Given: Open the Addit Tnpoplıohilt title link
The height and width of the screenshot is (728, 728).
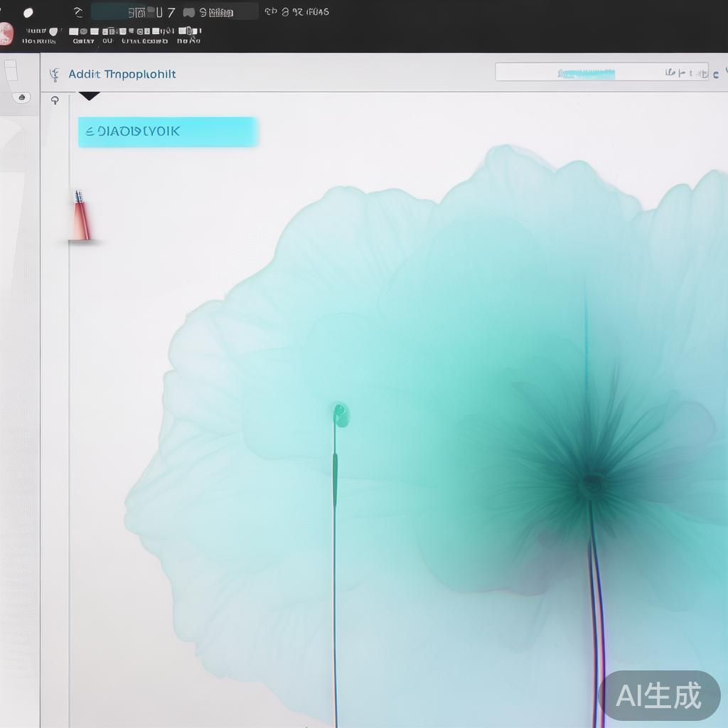Looking at the screenshot, I should point(122,74).
